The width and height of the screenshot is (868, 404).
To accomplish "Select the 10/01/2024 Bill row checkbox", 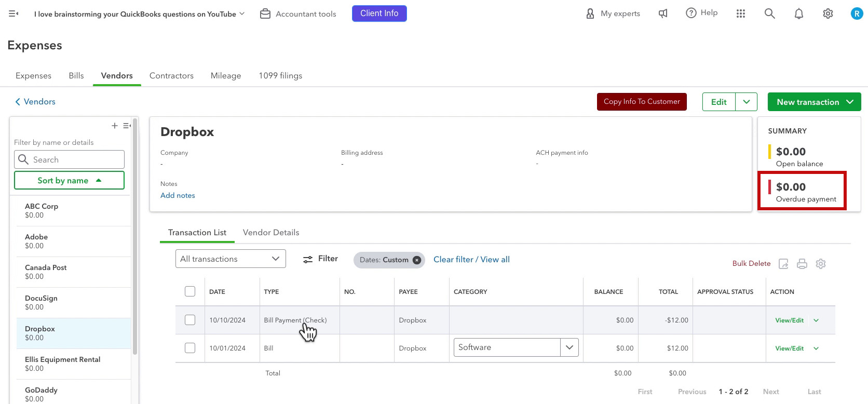I will [x=190, y=348].
